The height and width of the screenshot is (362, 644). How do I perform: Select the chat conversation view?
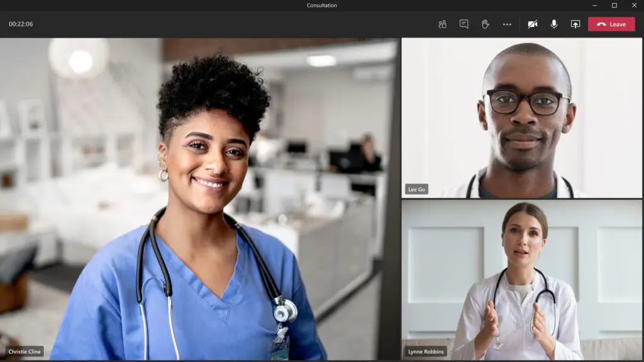tap(464, 24)
